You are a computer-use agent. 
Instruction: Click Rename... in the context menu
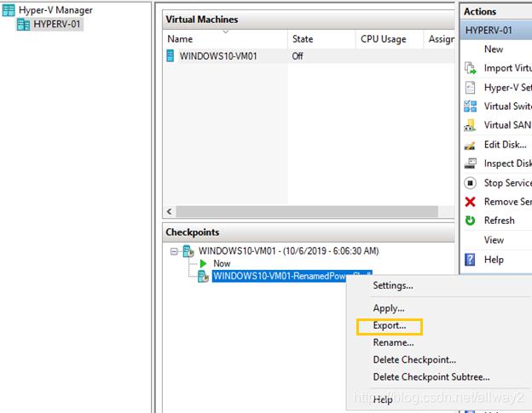click(x=393, y=342)
